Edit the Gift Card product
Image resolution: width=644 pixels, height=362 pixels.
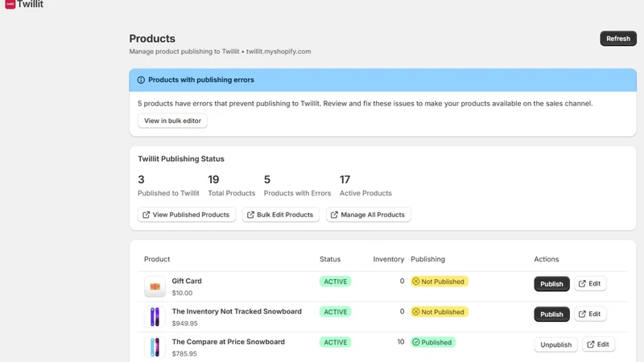(x=590, y=284)
